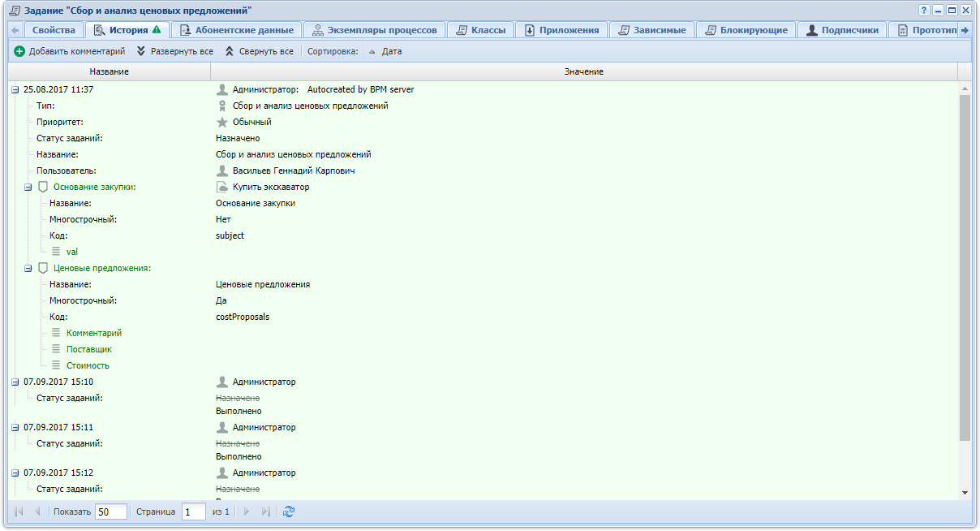Collapse the Основание закупки node
The width and height of the screenshot is (980, 531).
click(28, 187)
